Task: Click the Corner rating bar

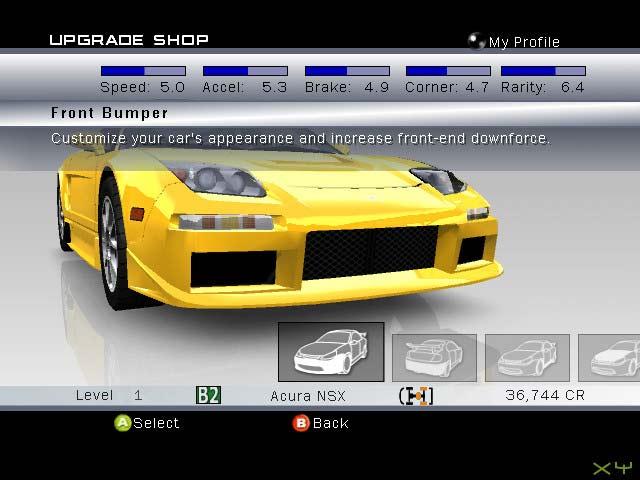Action: point(448,71)
